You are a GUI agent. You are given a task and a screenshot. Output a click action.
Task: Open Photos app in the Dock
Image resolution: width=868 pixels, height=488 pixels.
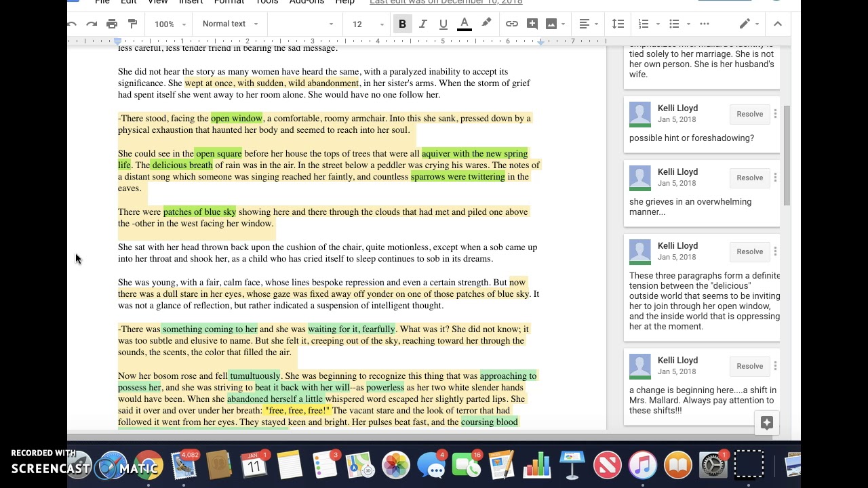[395, 466]
